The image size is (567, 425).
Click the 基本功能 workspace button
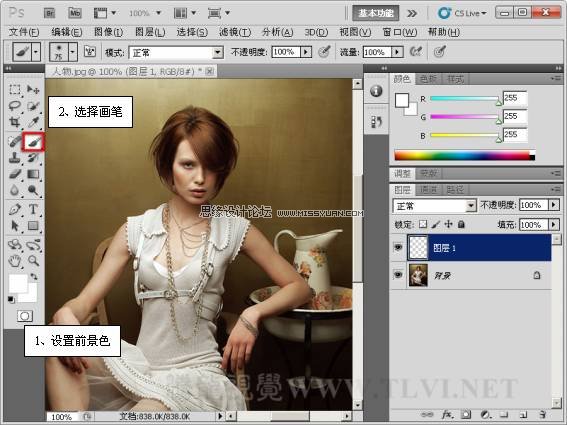click(x=376, y=13)
